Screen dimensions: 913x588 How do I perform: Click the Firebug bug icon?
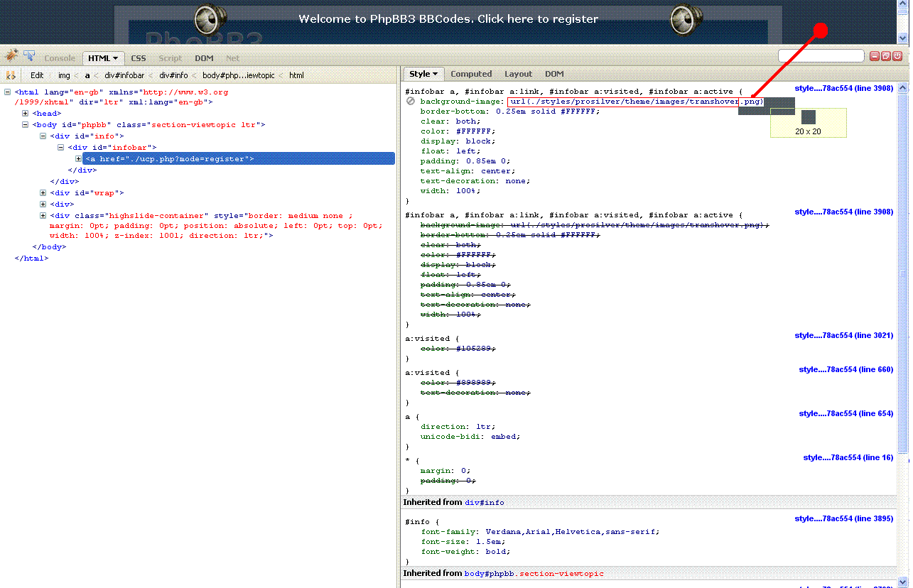(11, 56)
